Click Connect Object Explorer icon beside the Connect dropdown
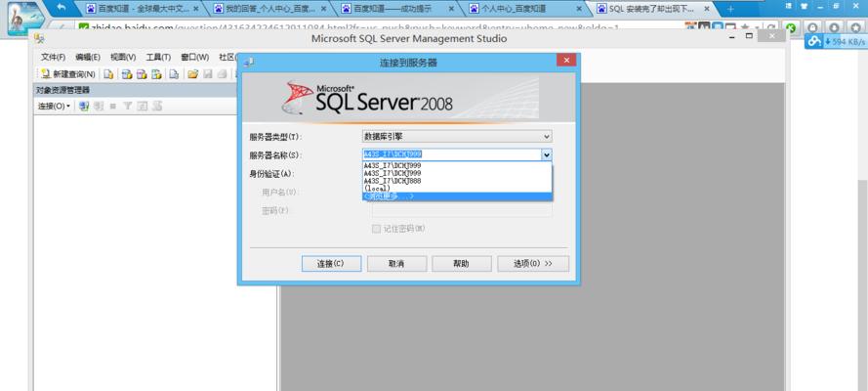 (84, 106)
